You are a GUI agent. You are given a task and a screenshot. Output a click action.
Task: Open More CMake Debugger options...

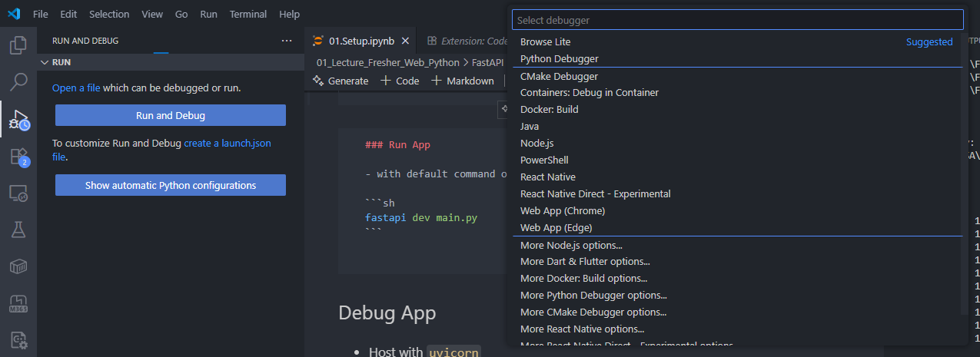[x=737, y=312]
